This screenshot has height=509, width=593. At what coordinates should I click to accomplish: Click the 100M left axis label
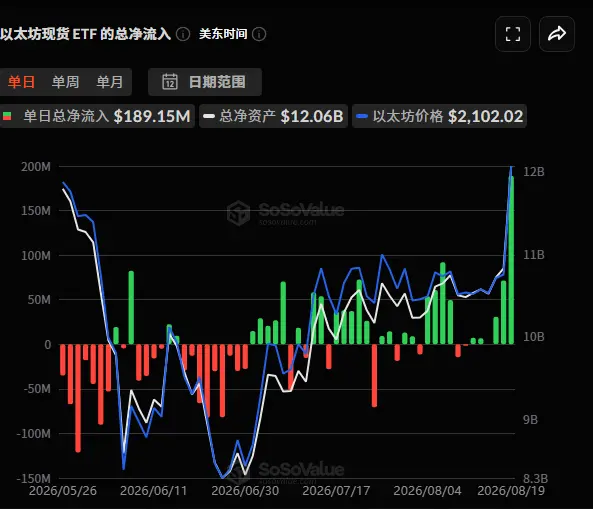click(x=36, y=256)
